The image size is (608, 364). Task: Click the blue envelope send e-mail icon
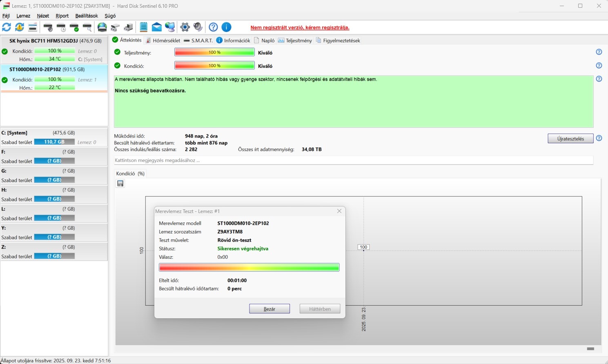pyautogui.click(x=157, y=27)
